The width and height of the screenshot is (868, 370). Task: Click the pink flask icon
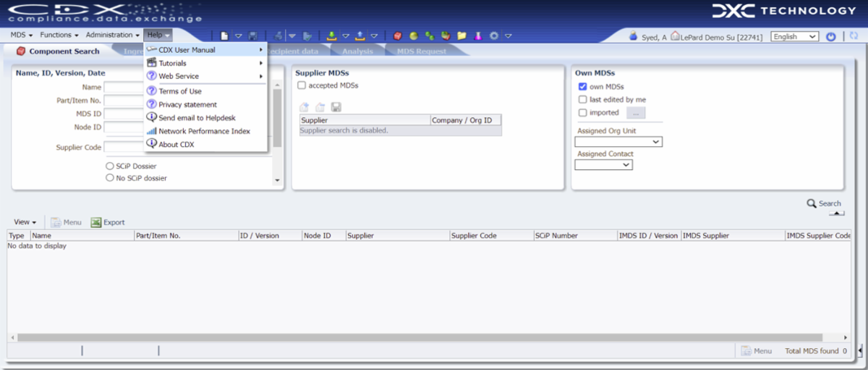tap(478, 35)
